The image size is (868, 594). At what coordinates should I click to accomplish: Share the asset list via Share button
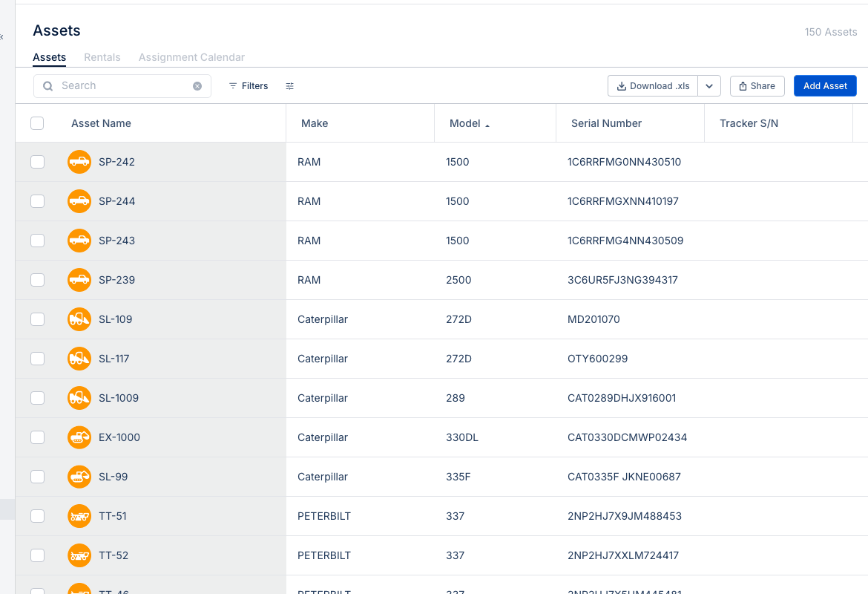(757, 85)
